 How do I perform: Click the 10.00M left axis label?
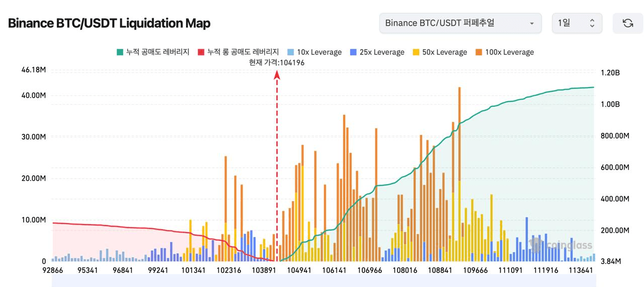[x=34, y=220]
